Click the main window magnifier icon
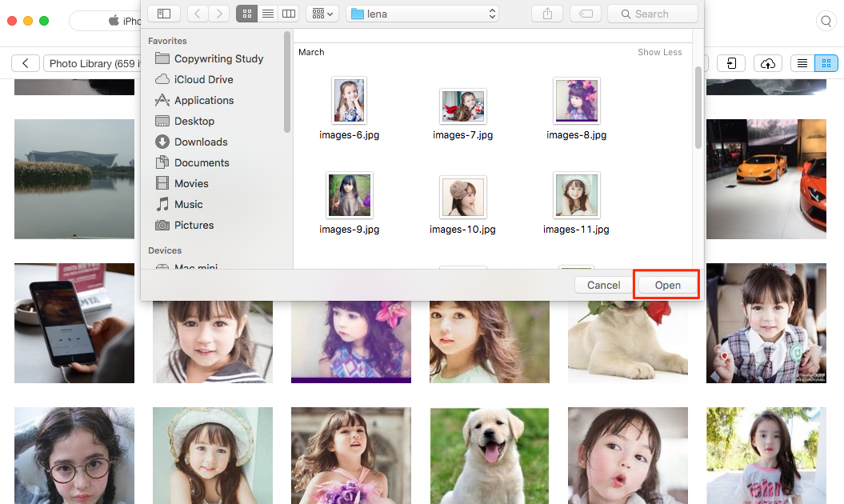The width and height of the screenshot is (844, 504). click(x=826, y=21)
